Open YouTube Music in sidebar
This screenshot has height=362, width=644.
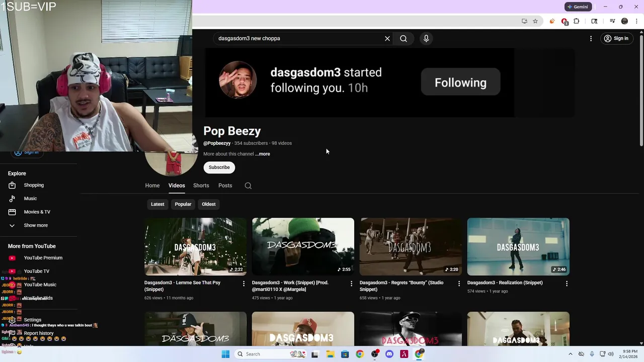tap(39, 285)
